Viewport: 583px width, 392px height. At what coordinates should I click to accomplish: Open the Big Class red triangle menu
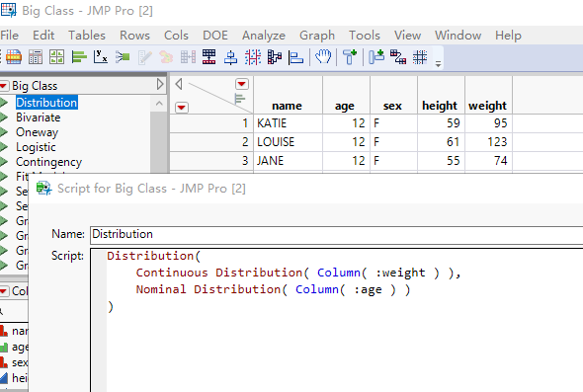[4, 86]
